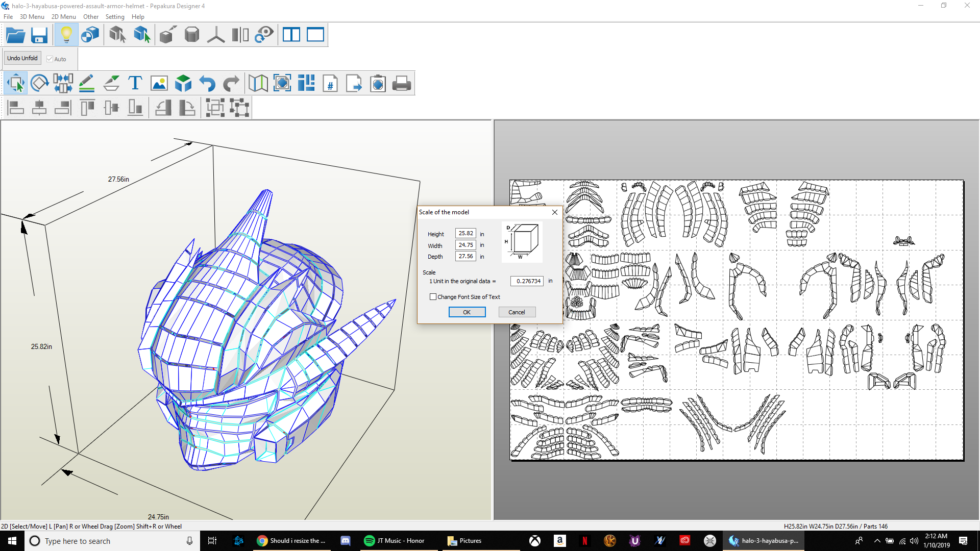The image size is (980, 551).
Task: Click the Print icon
Action: 402,83
